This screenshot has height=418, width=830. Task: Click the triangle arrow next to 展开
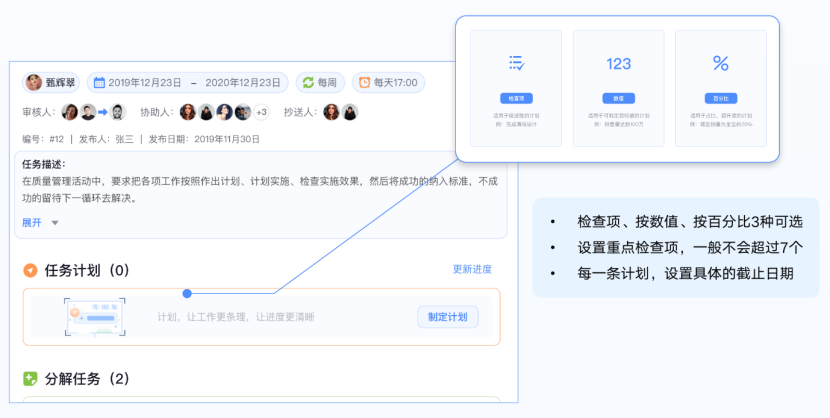55,223
